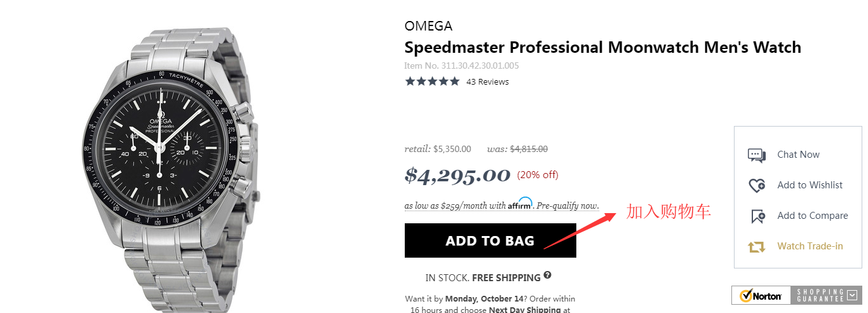Screen dimensions: 868x313
Task: Click the affirm logo
Action: click(x=520, y=205)
